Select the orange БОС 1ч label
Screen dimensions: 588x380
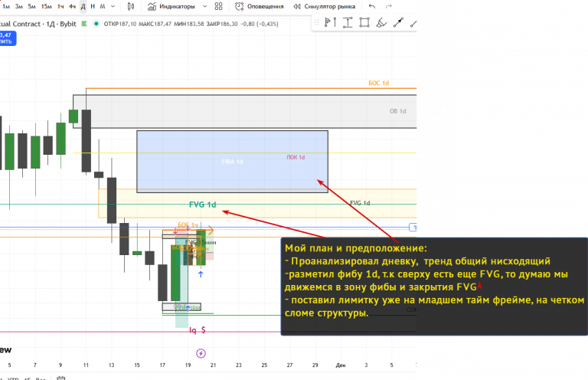click(188, 224)
